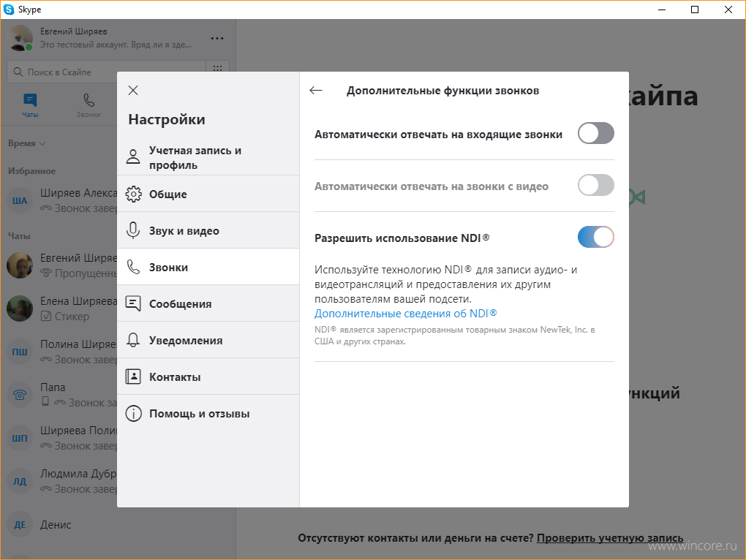Click the Разрешить использование NDI label
746x560 pixels.
402,238
